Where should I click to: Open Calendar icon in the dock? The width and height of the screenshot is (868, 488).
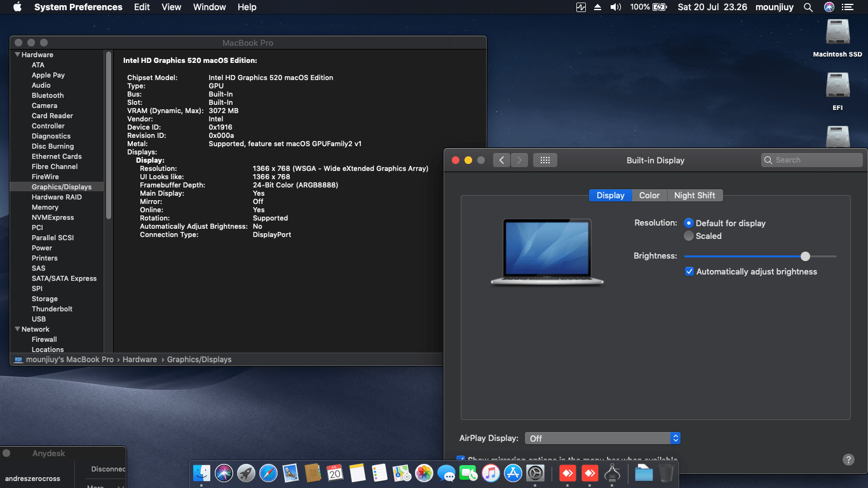[x=335, y=473]
